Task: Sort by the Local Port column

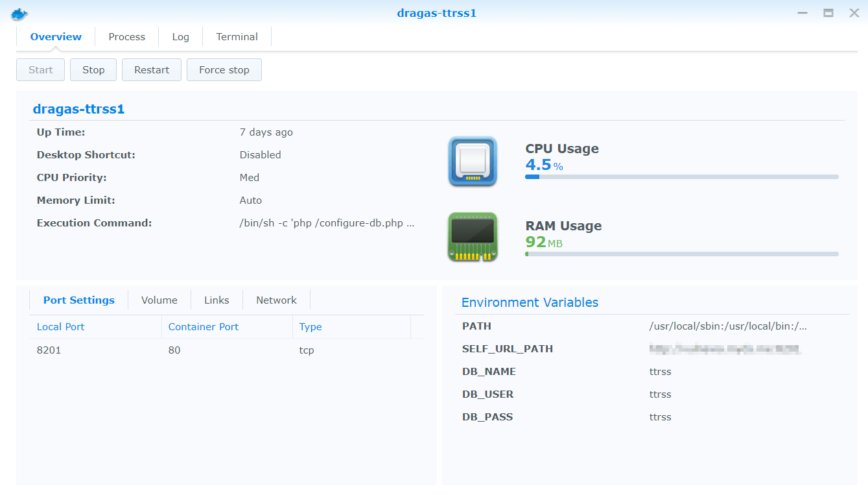Action: (x=60, y=326)
